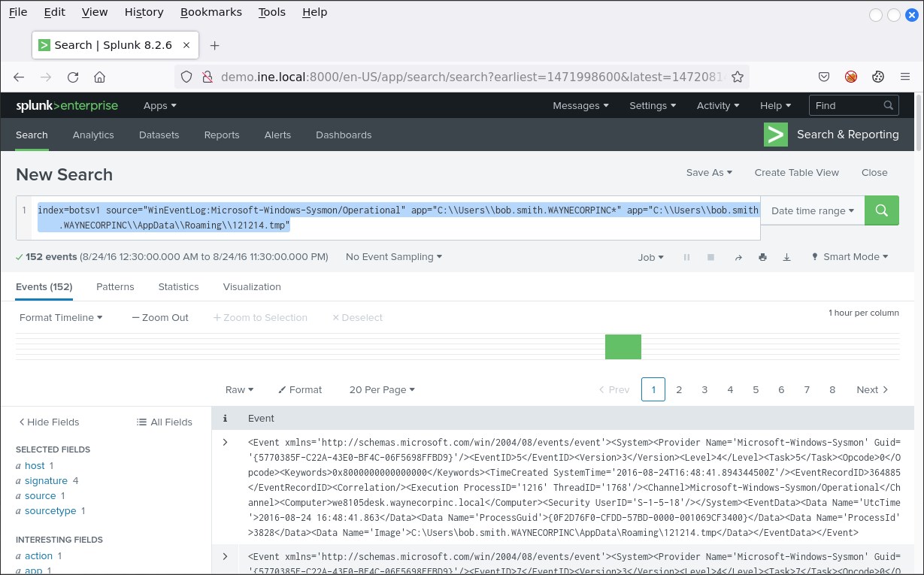The width and height of the screenshot is (924, 575).
Task: Reload the page in the browser
Action: (73, 77)
